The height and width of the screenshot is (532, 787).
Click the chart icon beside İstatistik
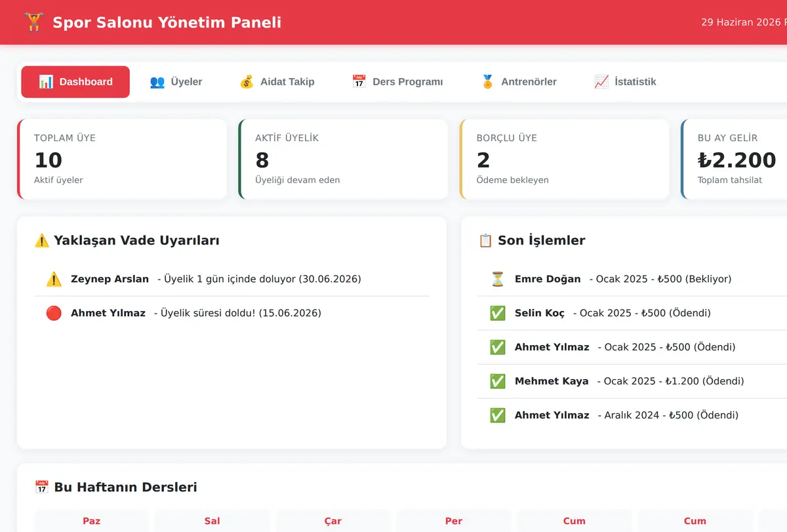pyautogui.click(x=601, y=82)
